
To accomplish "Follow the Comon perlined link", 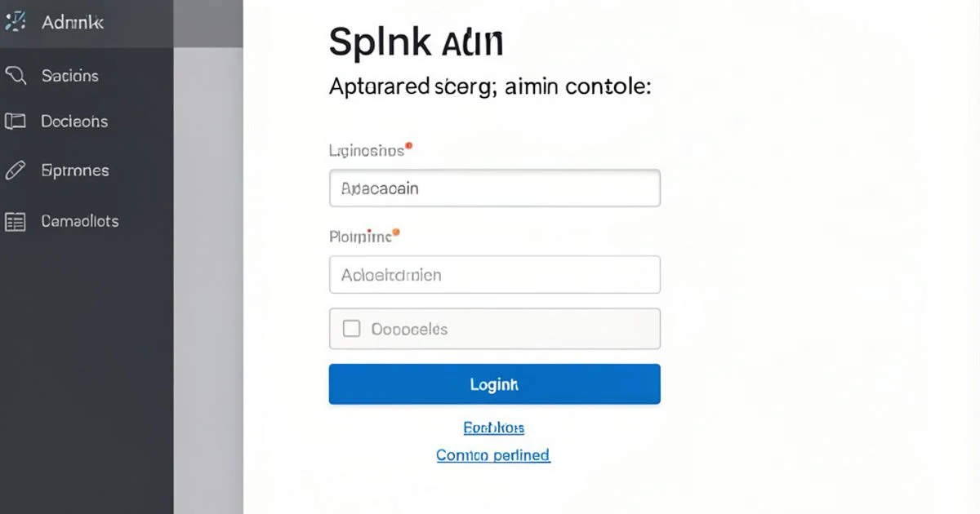I will click(x=492, y=454).
